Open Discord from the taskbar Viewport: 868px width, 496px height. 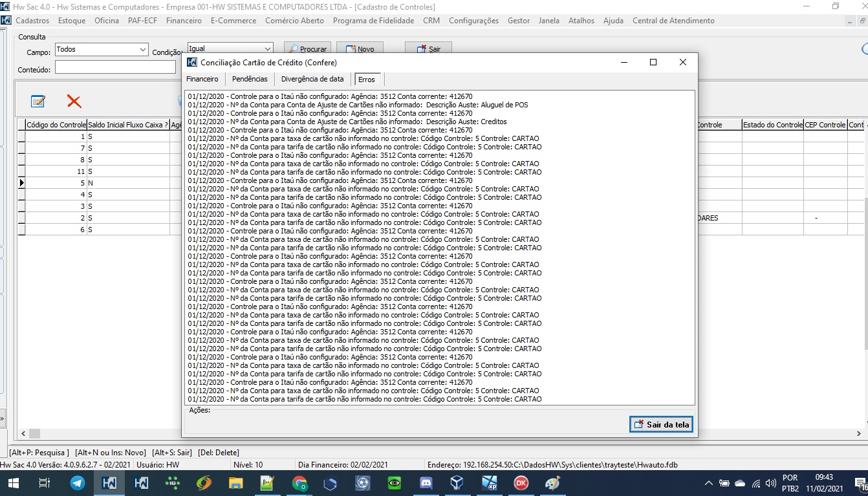tap(426, 483)
